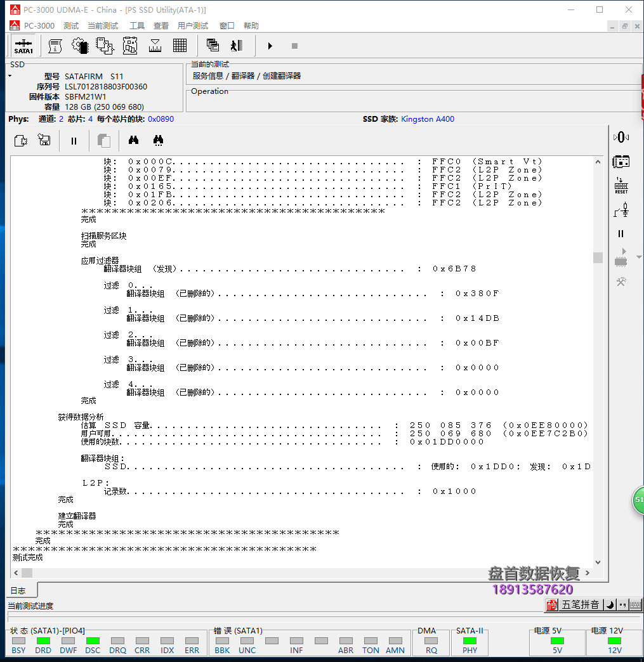
Task: Pause the log output
Action: pyautogui.click(x=74, y=141)
